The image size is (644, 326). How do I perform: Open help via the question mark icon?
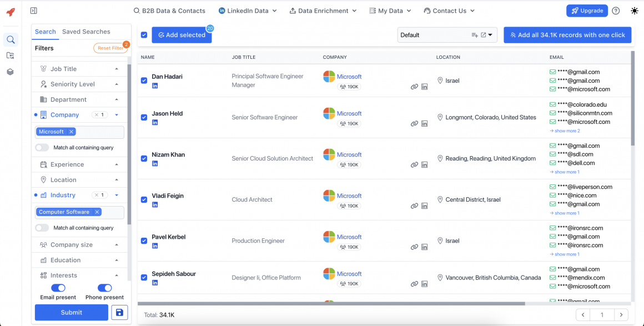[x=616, y=11]
